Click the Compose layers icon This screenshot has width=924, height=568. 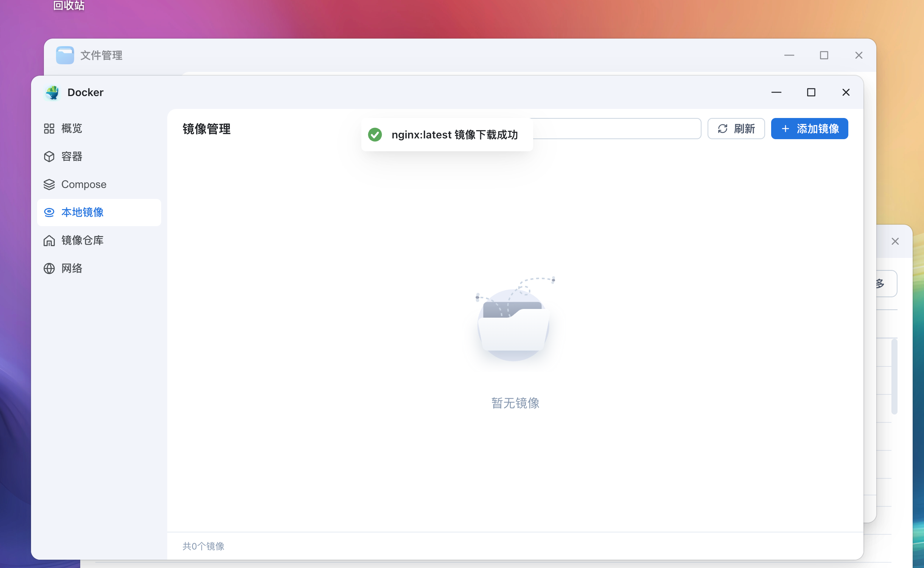(49, 185)
